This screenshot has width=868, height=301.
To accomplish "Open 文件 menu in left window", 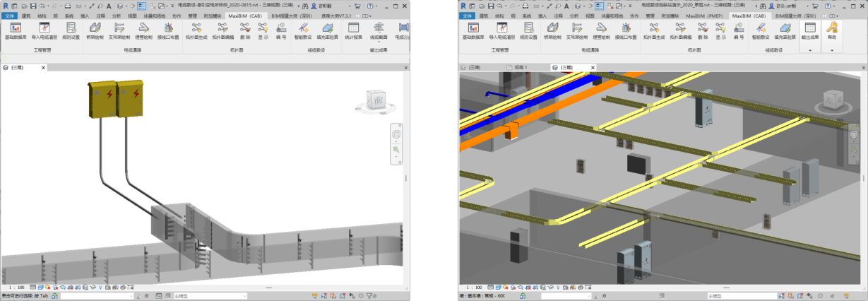I will 10,15.
